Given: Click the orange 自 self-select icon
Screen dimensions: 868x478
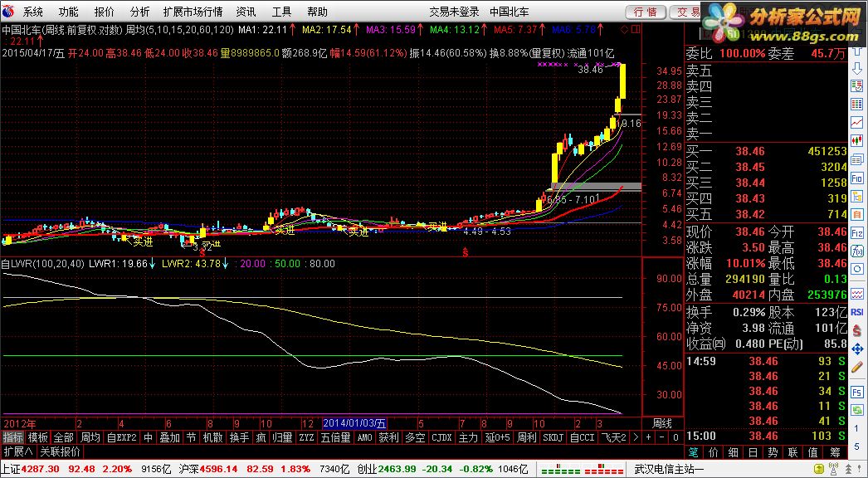Looking at the screenshot, I should point(857,214).
